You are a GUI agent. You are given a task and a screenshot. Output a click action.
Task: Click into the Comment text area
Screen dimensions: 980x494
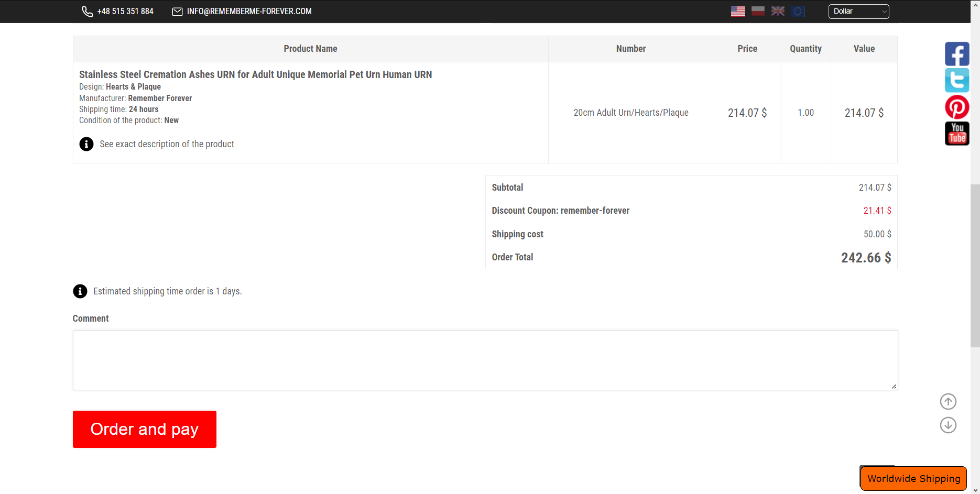[x=485, y=360]
